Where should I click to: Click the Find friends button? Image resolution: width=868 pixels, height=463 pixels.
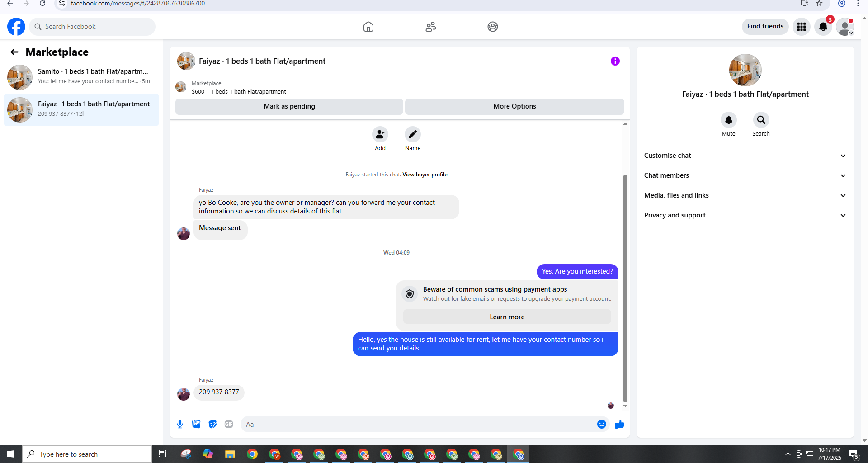point(765,26)
